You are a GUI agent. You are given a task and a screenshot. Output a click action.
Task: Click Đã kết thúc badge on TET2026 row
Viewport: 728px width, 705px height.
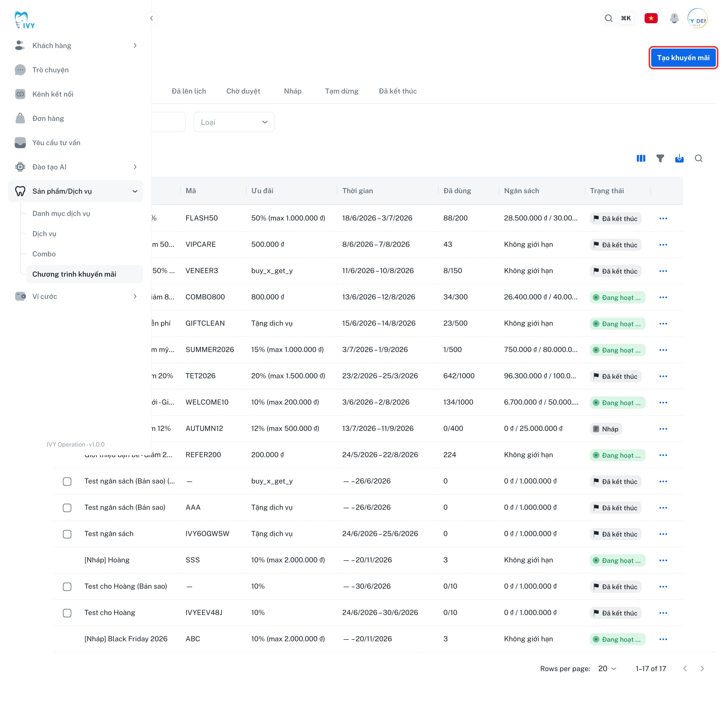click(616, 376)
